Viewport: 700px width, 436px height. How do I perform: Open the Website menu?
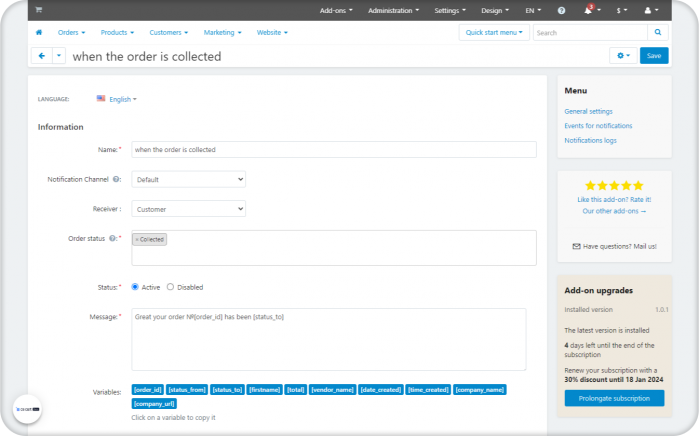[x=272, y=32]
